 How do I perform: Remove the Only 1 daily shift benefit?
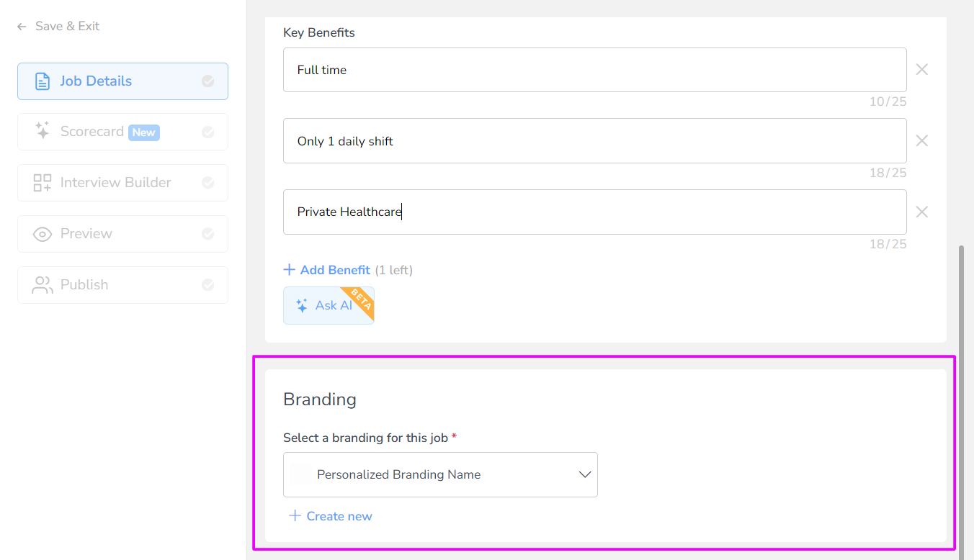[x=921, y=141]
